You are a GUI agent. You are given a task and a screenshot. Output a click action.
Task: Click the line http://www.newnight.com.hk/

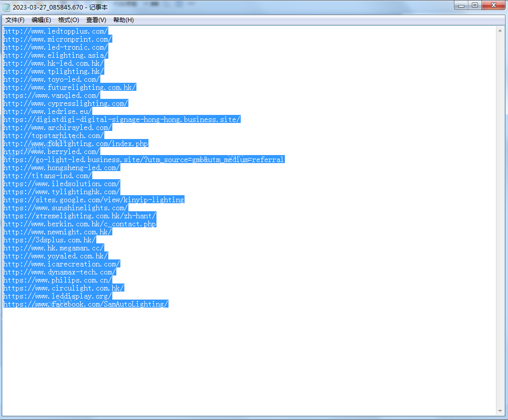[58, 232]
